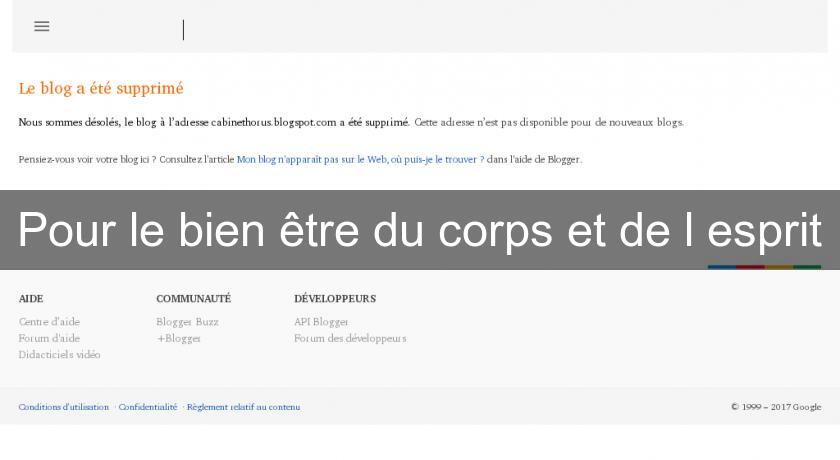Click the 'Pour le bien être du corps' banner
Viewport: 840px width, 460px height.
coord(420,230)
